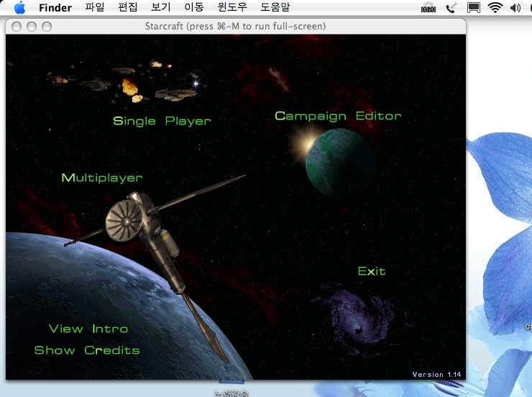Screen dimensions: 532x397
Task: Open the 보기 menu
Action: click(x=161, y=7)
